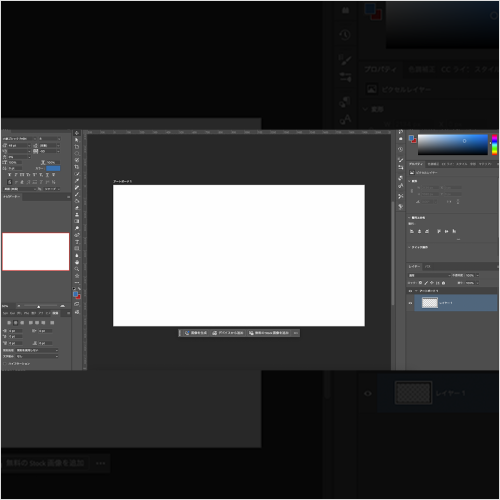This screenshot has width=500, height=500.
Task: Select the Crop tool
Action: point(77,167)
